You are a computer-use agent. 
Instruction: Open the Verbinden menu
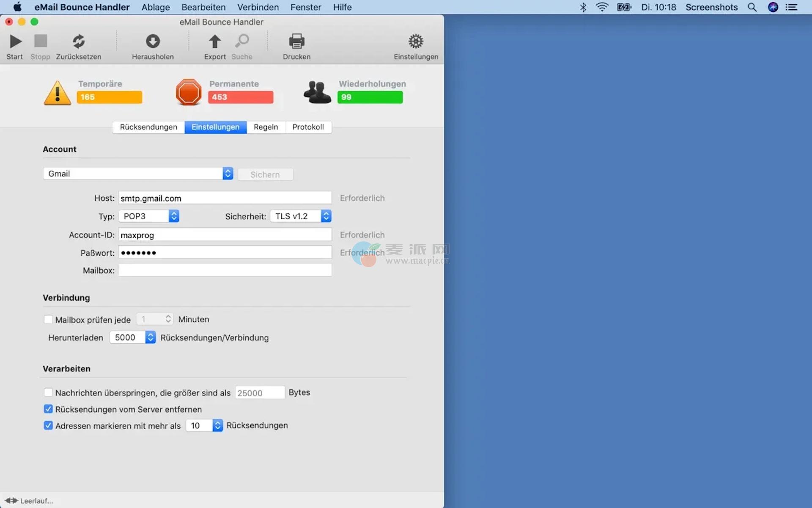coord(258,7)
